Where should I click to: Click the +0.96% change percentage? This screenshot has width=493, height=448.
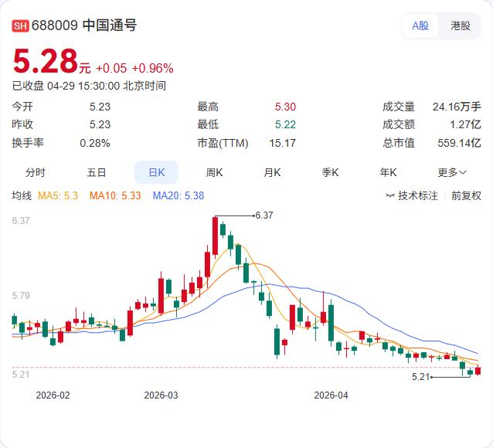[152, 68]
